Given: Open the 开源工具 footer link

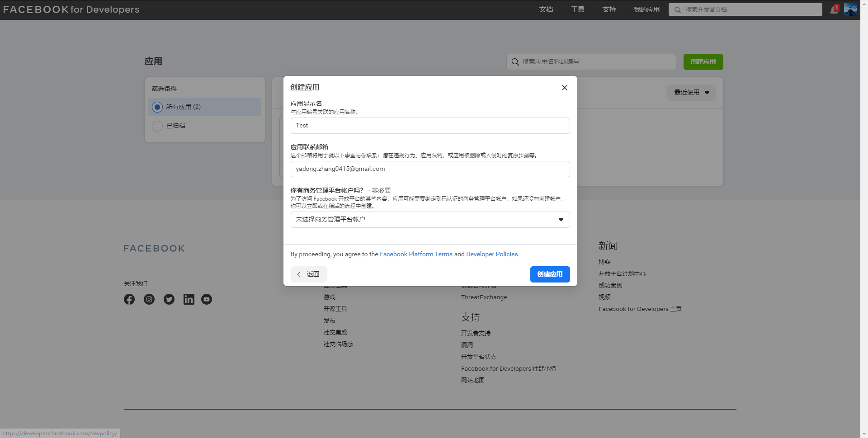Looking at the screenshot, I should (335, 309).
